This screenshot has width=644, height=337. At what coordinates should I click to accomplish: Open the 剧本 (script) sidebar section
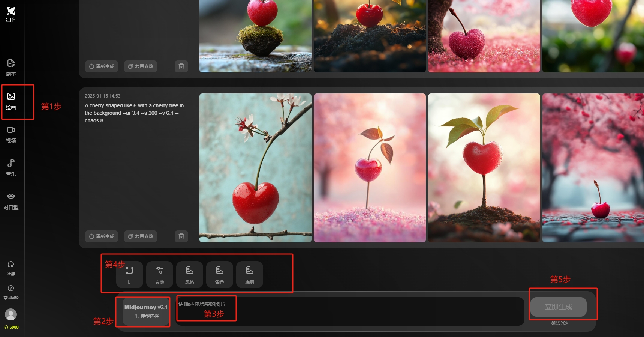[11, 68]
